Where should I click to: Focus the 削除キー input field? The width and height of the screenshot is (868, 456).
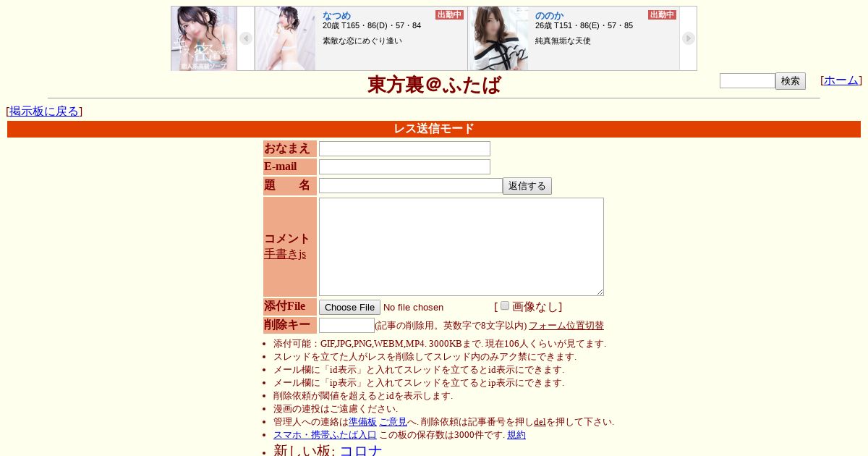346,325
